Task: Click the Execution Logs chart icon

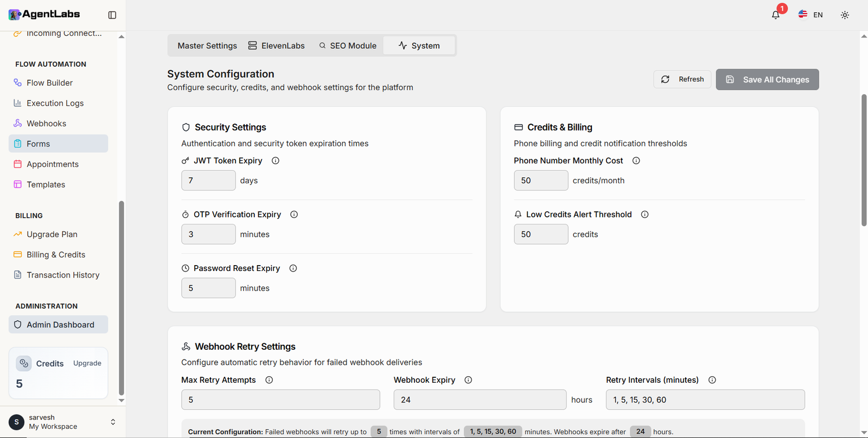Action: pyautogui.click(x=18, y=103)
